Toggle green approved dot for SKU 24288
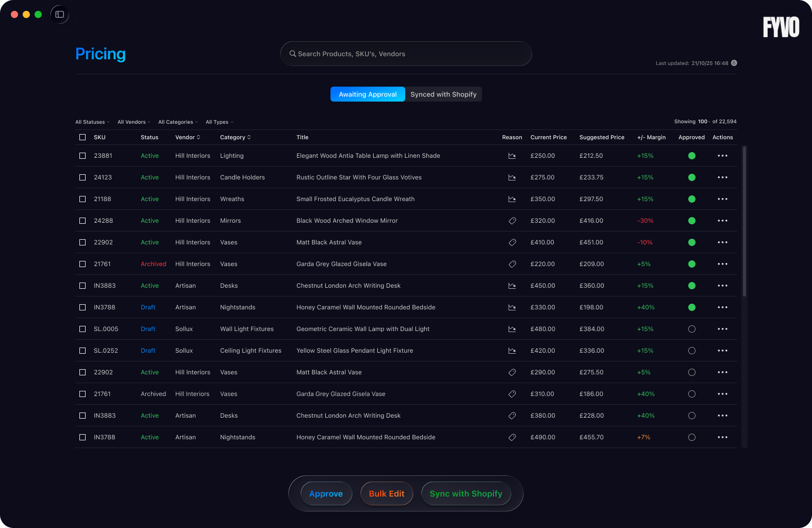 [x=692, y=221]
